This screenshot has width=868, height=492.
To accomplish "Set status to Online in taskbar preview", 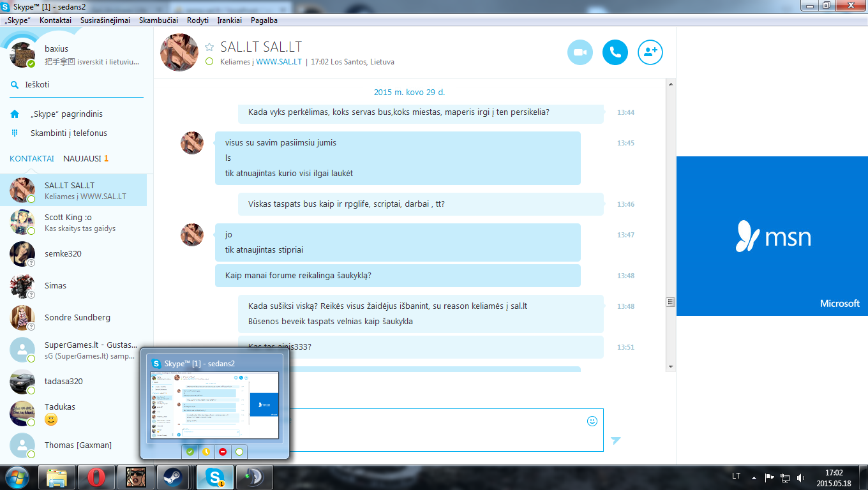I will [190, 452].
